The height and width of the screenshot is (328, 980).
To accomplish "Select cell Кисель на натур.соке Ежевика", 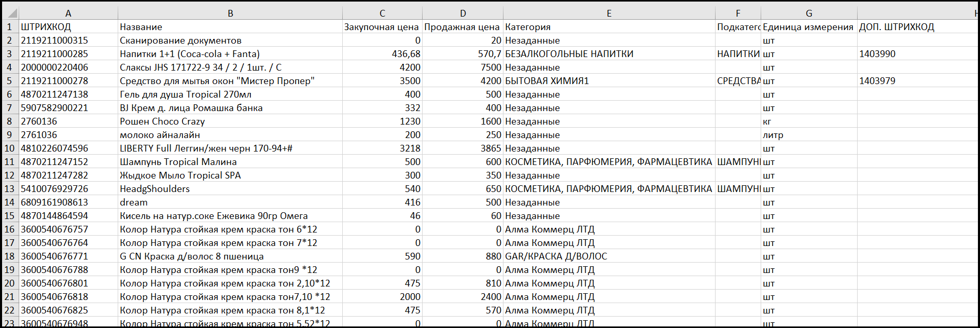I will tap(230, 215).
